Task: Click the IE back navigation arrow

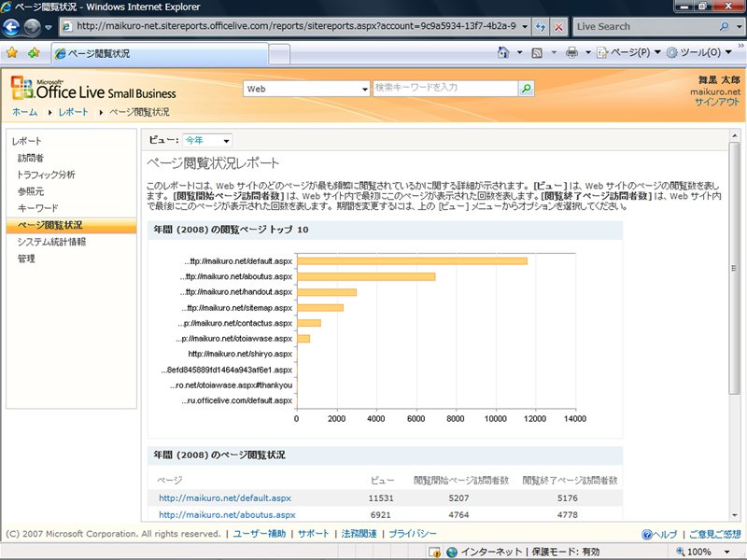Action: [11, 27]
